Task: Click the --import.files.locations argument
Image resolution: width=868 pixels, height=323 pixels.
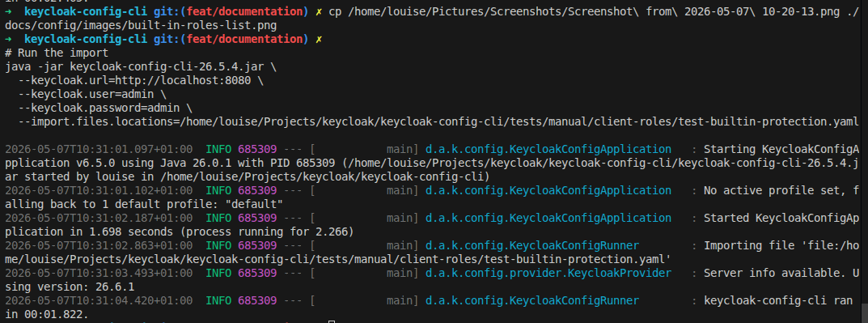Action: click(x=438, y=122)
